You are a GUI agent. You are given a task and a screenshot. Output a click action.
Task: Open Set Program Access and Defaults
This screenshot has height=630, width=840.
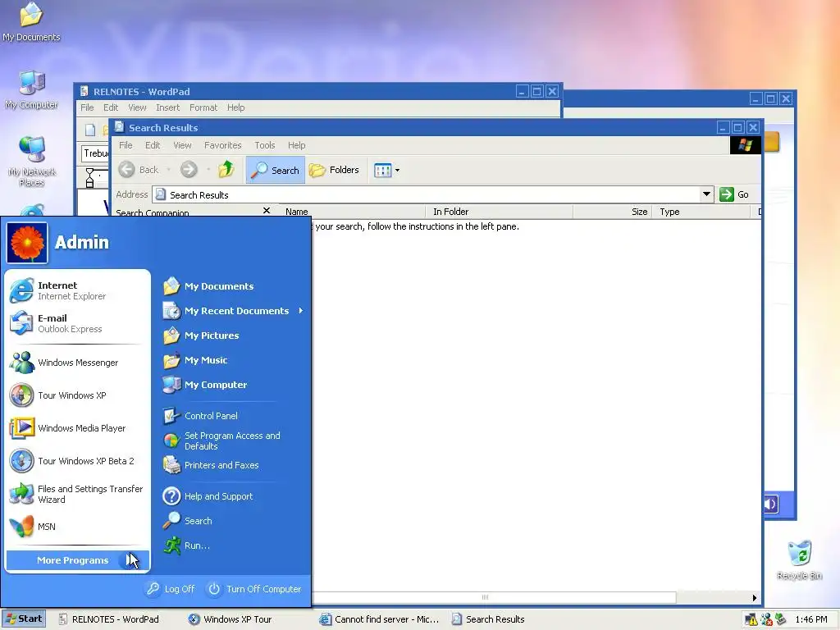point(234,441)
